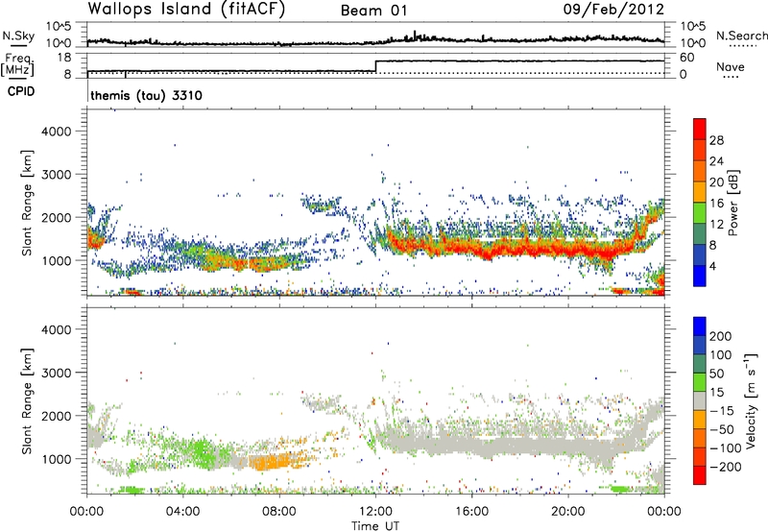The height and width of the screenshot is (532, 768).
Task: Click the "N.Search" legend label
Action: (741, 36)
